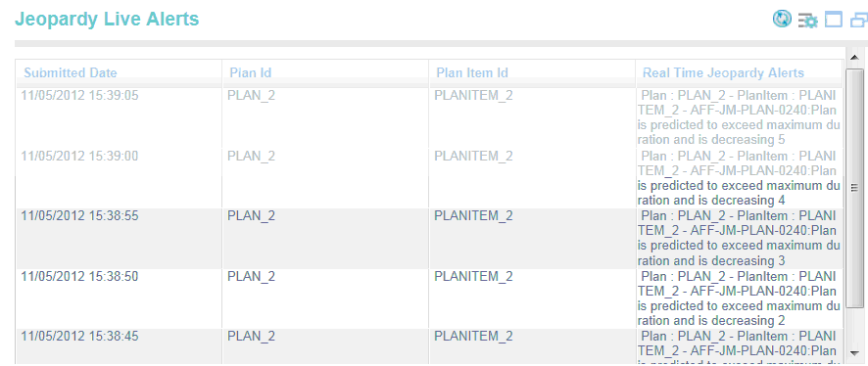The height and width of the screenshot is (366, 868).
Task: Select the row submitted at 15:39:05
Action: (429, 117)
